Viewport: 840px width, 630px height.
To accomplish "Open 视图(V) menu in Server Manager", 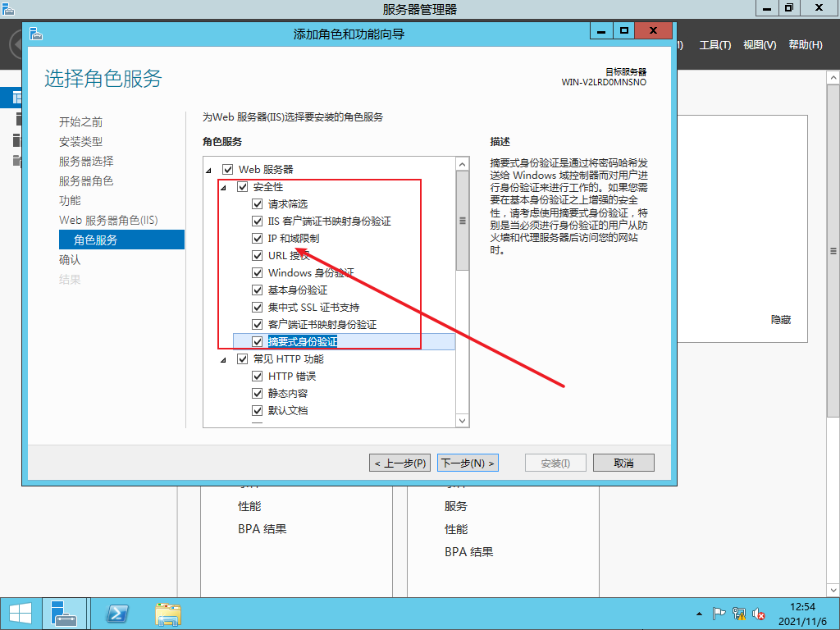I will (760, 45).
